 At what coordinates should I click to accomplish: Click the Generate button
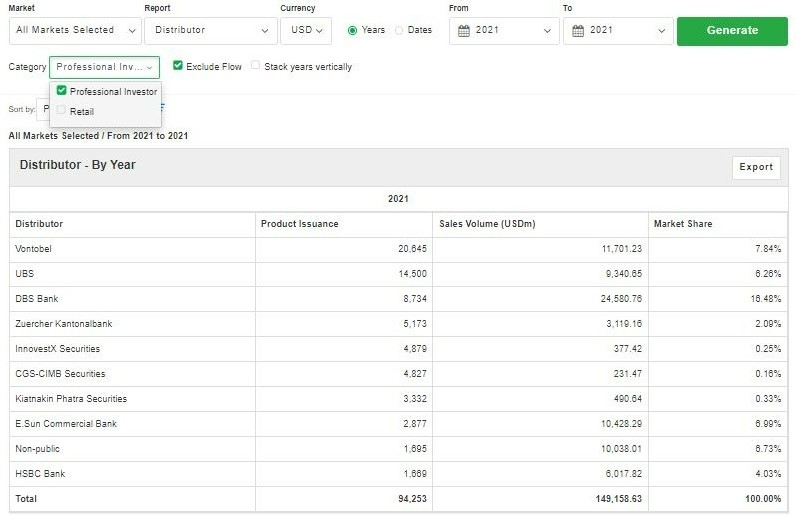[732, 31]
